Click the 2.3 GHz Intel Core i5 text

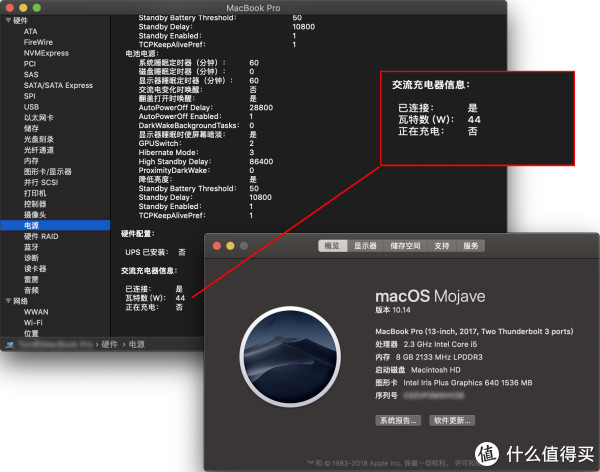pos(440,344)
